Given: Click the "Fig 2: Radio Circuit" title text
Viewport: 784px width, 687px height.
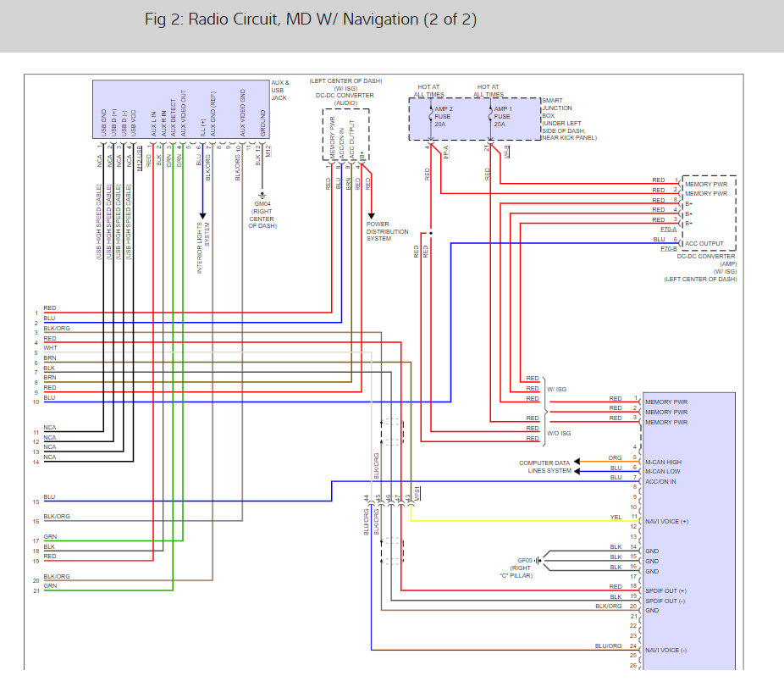Looking at the screenshot, I should click(x=311, y=19).
